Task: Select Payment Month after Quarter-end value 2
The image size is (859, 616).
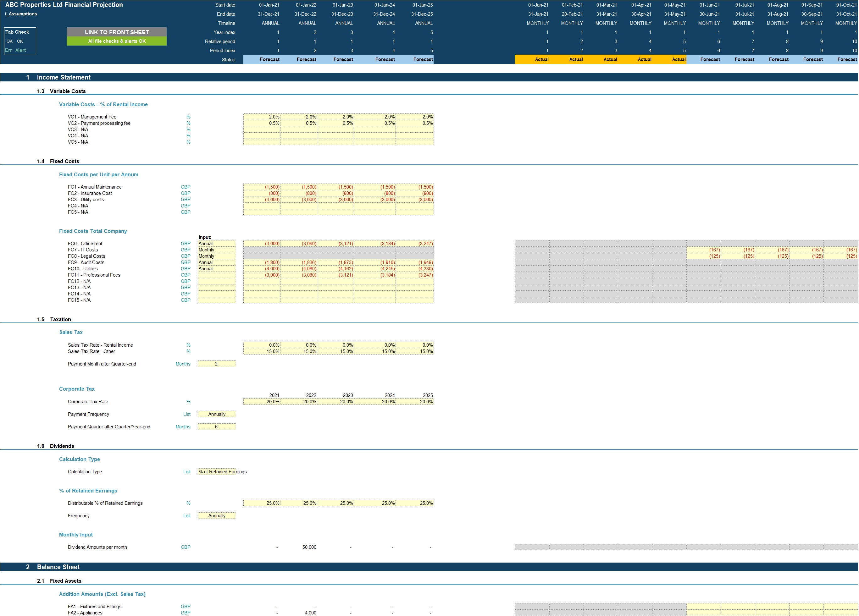Action: coord(217,364)
